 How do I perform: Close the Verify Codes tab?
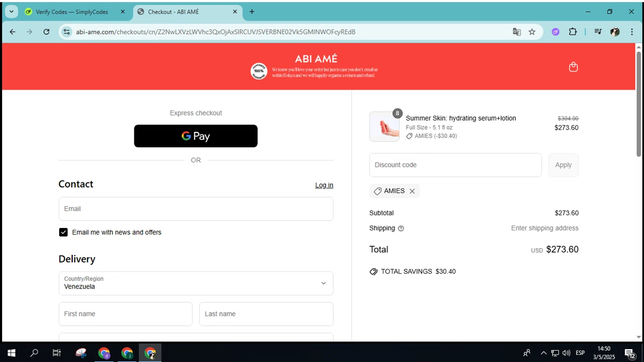pyautogui.click(x=123, y=12)
